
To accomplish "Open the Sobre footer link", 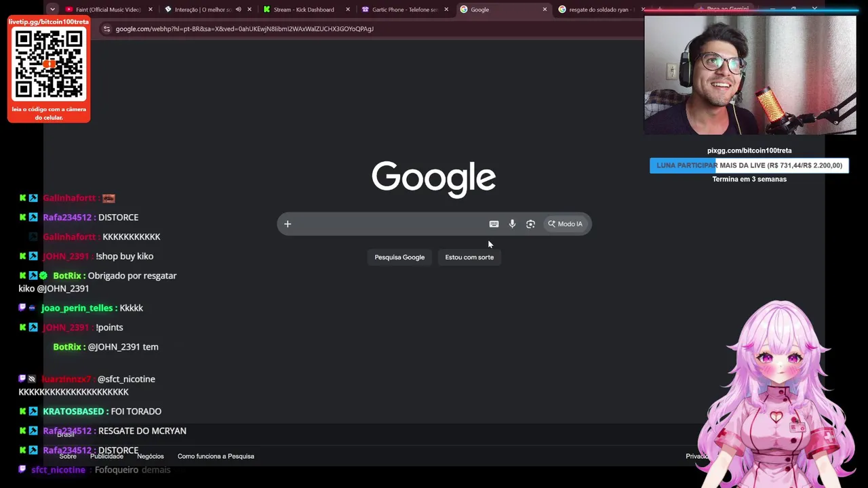I will click(68, 457).
